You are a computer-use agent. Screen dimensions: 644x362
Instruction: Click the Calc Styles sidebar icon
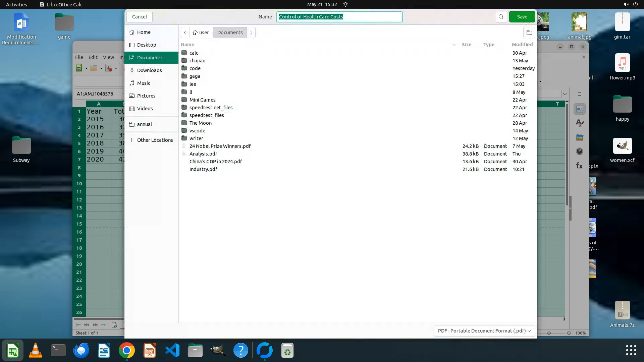[x=579, y=123]
